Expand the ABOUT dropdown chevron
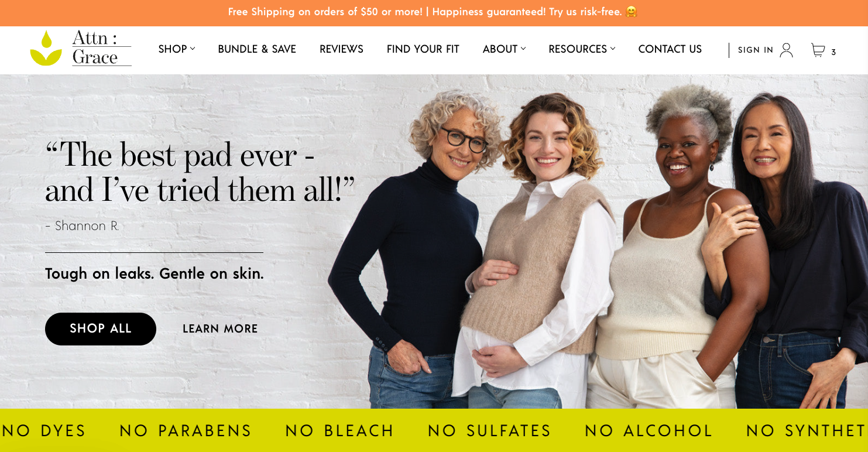Viewport: 868px width, 452px height. [523, 49]
